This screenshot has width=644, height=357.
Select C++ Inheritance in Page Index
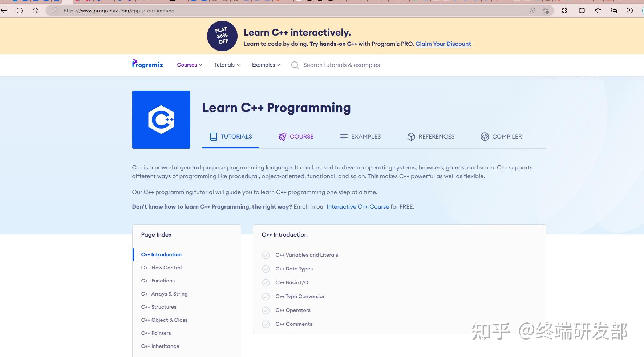[160, 346]
